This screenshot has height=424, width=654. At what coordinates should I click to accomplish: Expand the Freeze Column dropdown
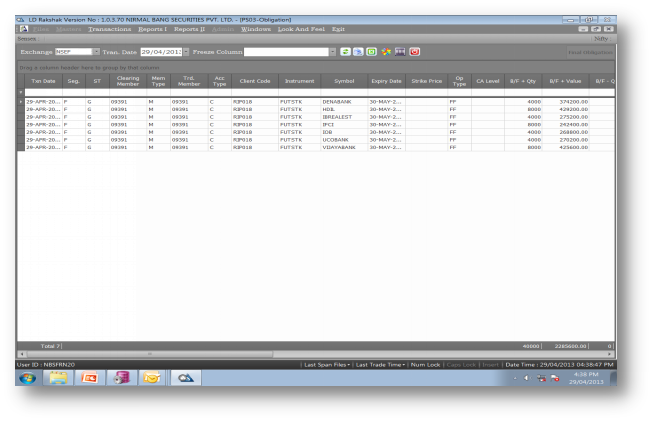333,51
